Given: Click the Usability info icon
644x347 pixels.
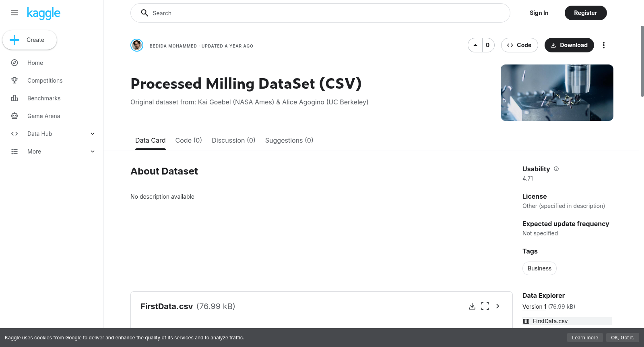Looking at the screenshot, I should click(x=556, y=169).
